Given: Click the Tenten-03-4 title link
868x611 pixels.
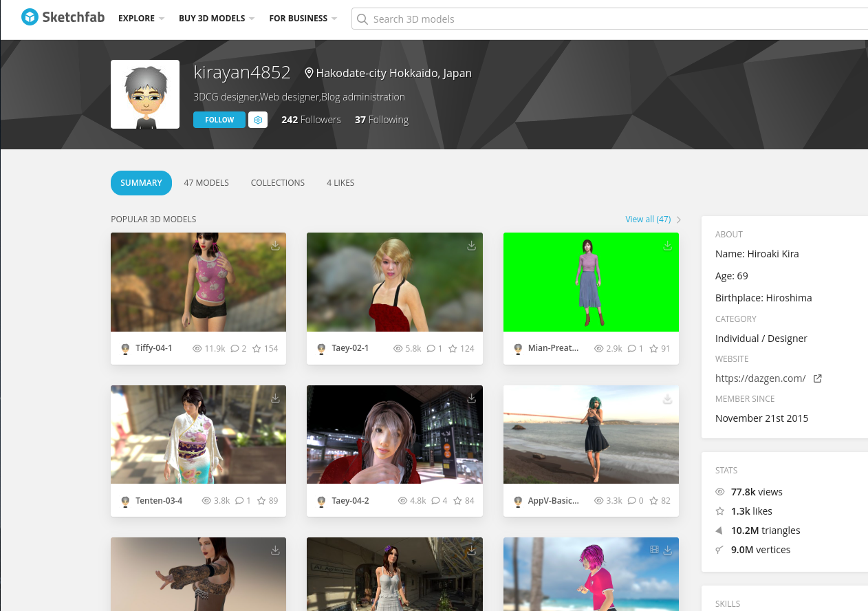Looking at the screenshot, I should (x=159, y=501).
